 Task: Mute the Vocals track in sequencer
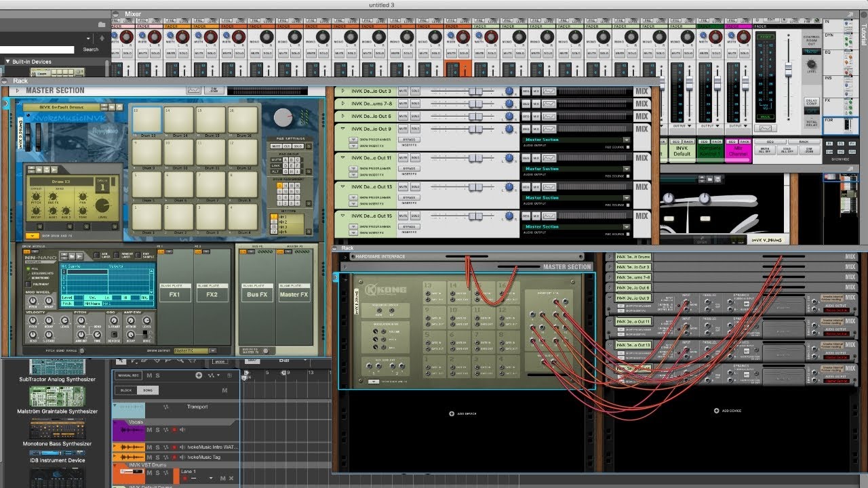tap(150, 430)
